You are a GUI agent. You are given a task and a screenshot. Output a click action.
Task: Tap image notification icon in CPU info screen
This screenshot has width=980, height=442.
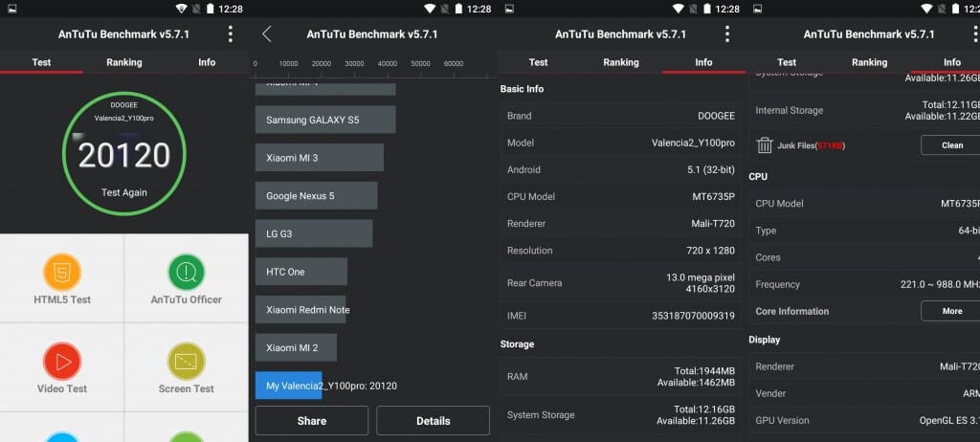point(758,9)
